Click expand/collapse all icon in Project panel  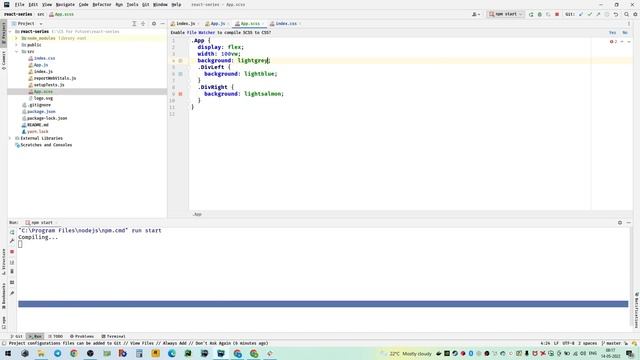[x=143, y=24]
